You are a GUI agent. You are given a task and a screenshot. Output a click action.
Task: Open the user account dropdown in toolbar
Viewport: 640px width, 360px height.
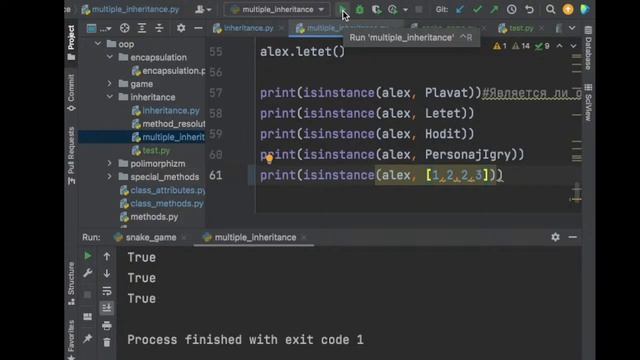(x=203, y=9)
